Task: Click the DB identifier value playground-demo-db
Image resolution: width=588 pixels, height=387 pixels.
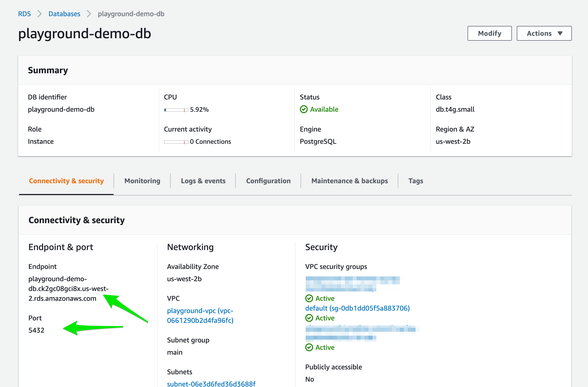Action: coord(61,109)
